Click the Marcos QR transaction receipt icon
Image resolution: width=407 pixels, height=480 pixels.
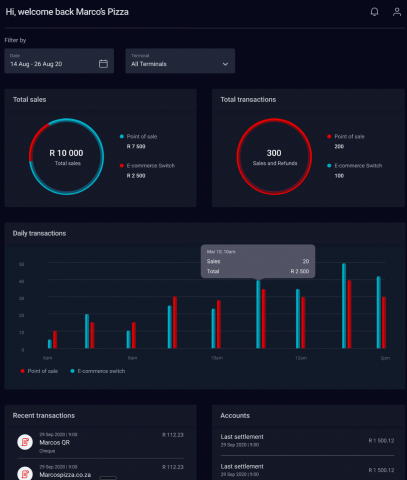25,442
